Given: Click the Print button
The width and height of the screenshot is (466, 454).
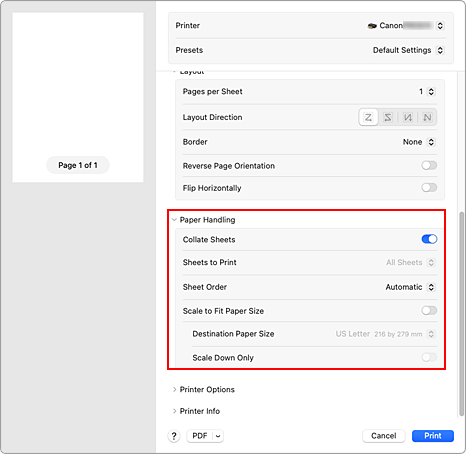Looking at the screenshot, I should point(433,436).
